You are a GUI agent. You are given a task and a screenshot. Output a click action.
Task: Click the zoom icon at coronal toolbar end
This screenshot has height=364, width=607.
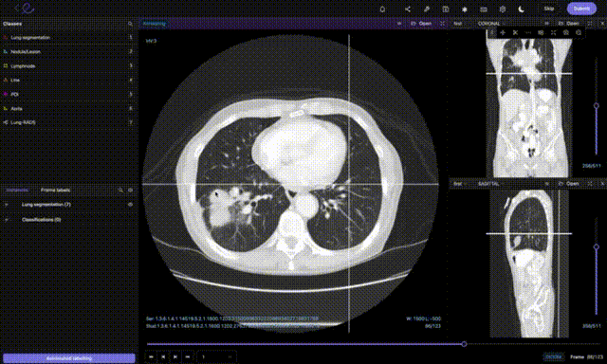point(579,33)
